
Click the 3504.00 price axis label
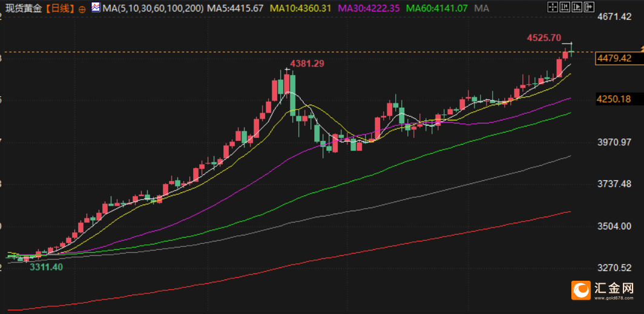coord(614,226)
